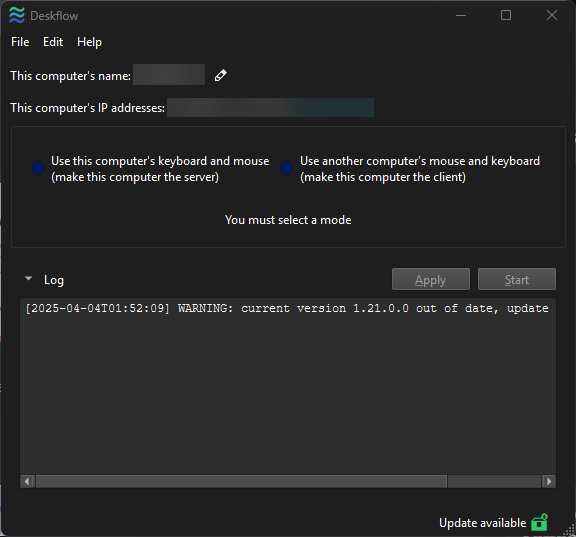Viewport: 576px width, 537px height.
Task: Minimize the Deskflow window
Action: click(x=461, y=15)
